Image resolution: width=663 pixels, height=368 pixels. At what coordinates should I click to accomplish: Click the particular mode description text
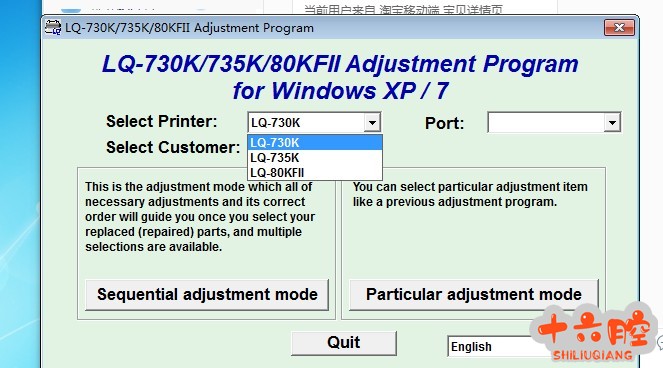470,194
